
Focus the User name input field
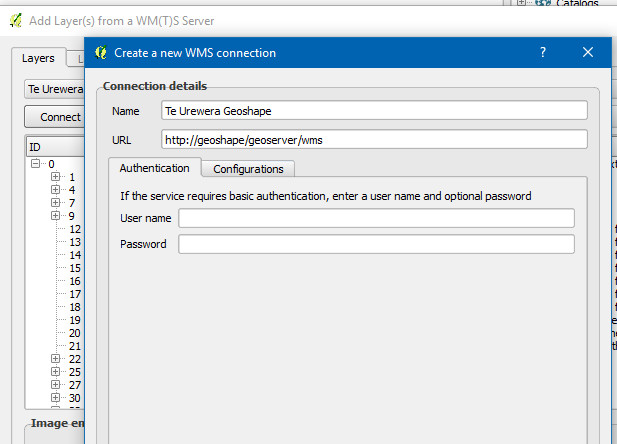pos(377,218)
